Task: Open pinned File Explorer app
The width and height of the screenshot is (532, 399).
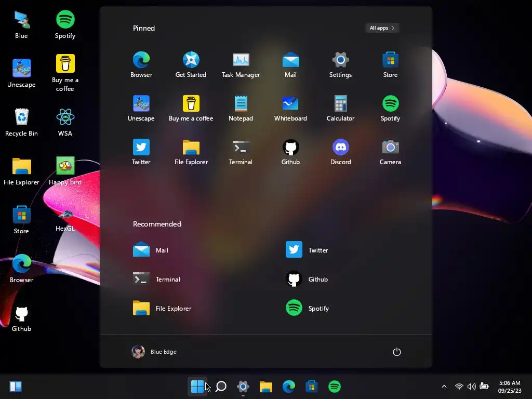Action: coord(191,152)
